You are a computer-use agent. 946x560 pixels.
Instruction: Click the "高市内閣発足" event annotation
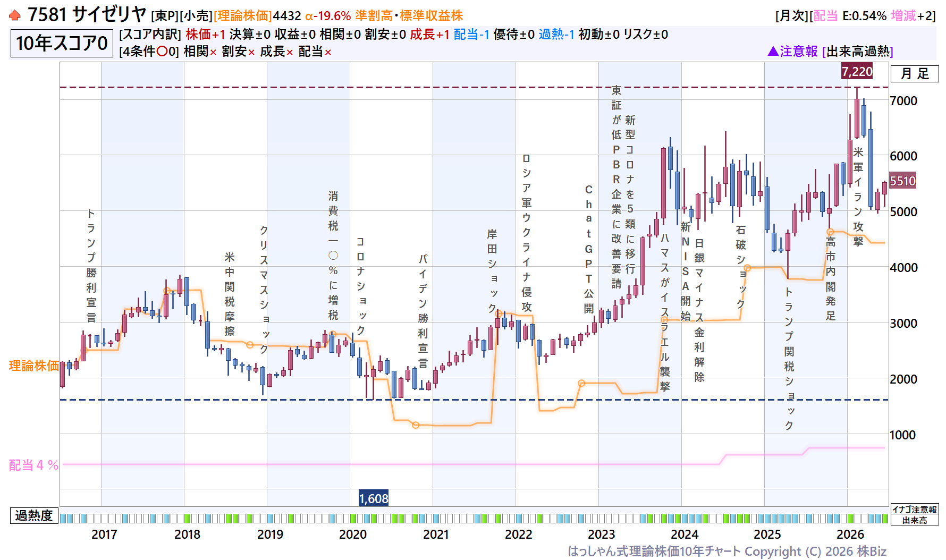pyautogui.click(x=831, y=279)
